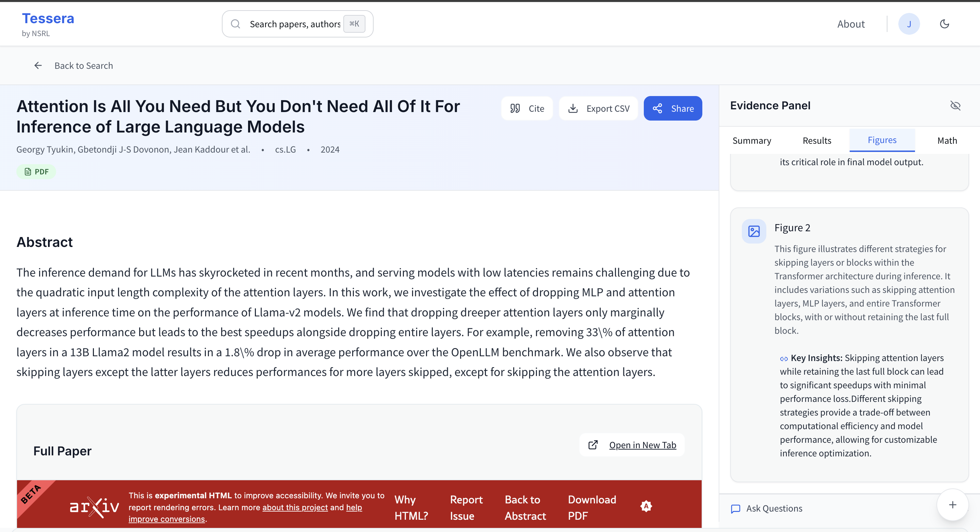Image resolution: width=980 pixels, height=532 pixels.
Task: Click the external link icon beside Open in New Tab
Action: pyautogui.click(x=593, y=445)
